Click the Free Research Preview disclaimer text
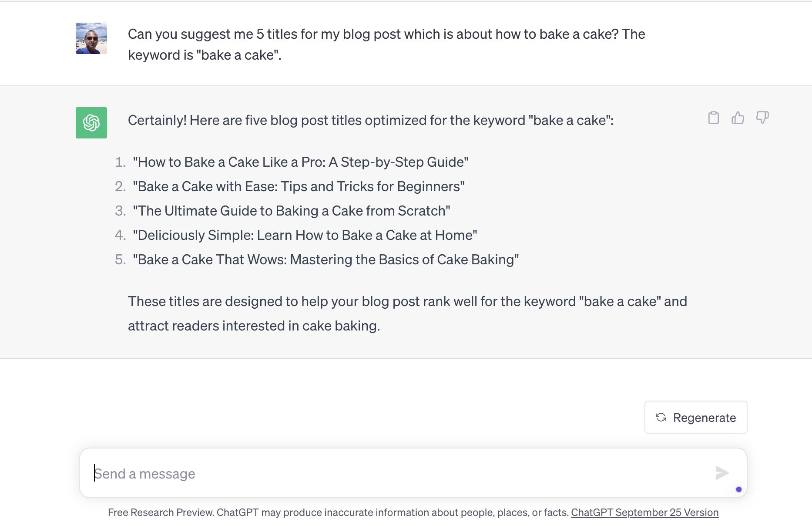812x526 pixels. tap(339, 513)
